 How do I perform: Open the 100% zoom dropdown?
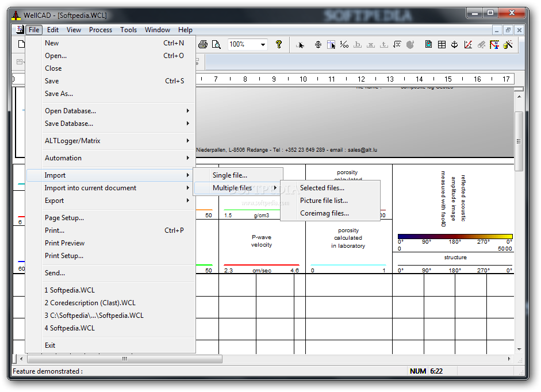[x=263, y=44]
